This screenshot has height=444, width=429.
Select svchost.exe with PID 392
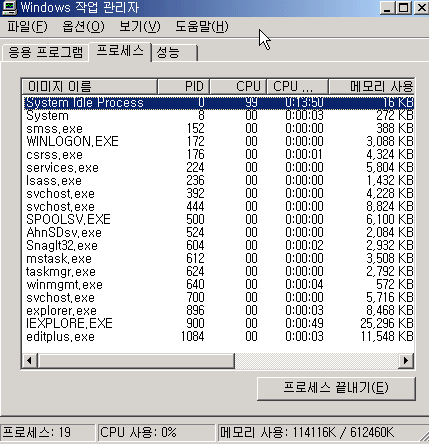tap(218, 194)
